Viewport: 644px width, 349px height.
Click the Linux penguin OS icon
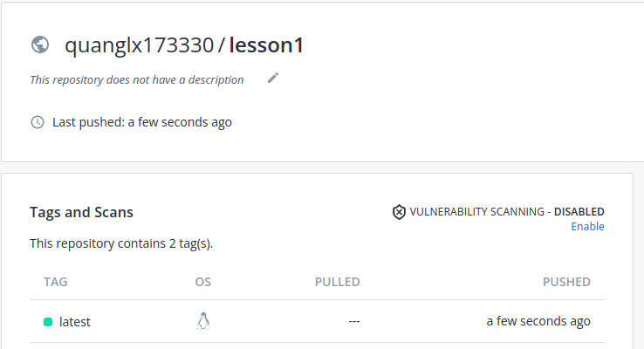point(203,321)
